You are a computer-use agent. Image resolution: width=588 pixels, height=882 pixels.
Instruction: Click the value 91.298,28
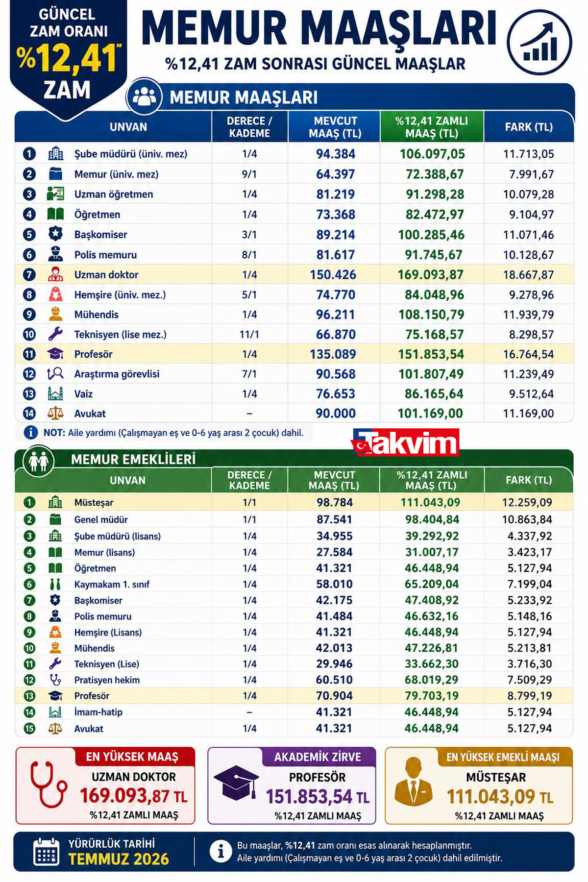click(435, 194)
